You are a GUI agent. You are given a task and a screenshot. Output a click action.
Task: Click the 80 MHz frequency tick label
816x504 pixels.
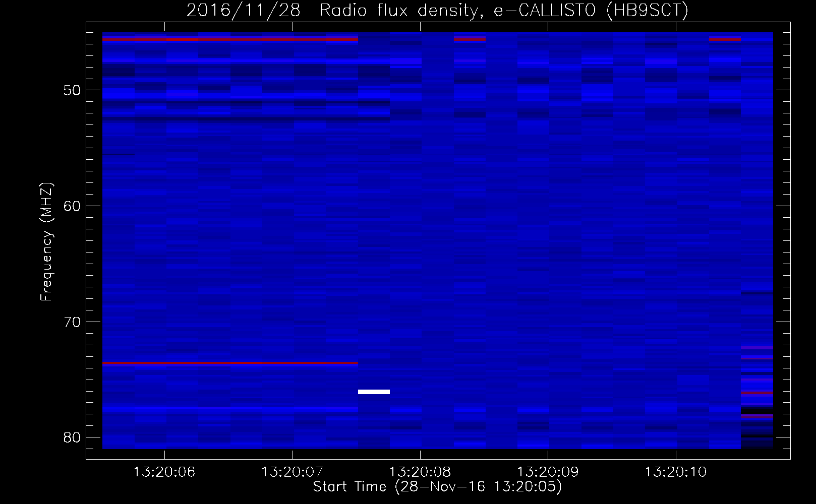[x=72, y=437]
